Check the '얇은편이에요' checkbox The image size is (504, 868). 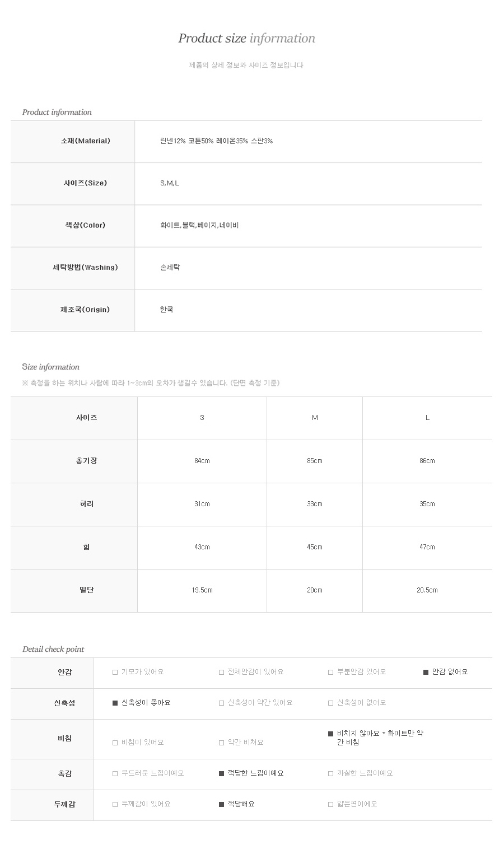pyautogui.click(x=330, y=804)
